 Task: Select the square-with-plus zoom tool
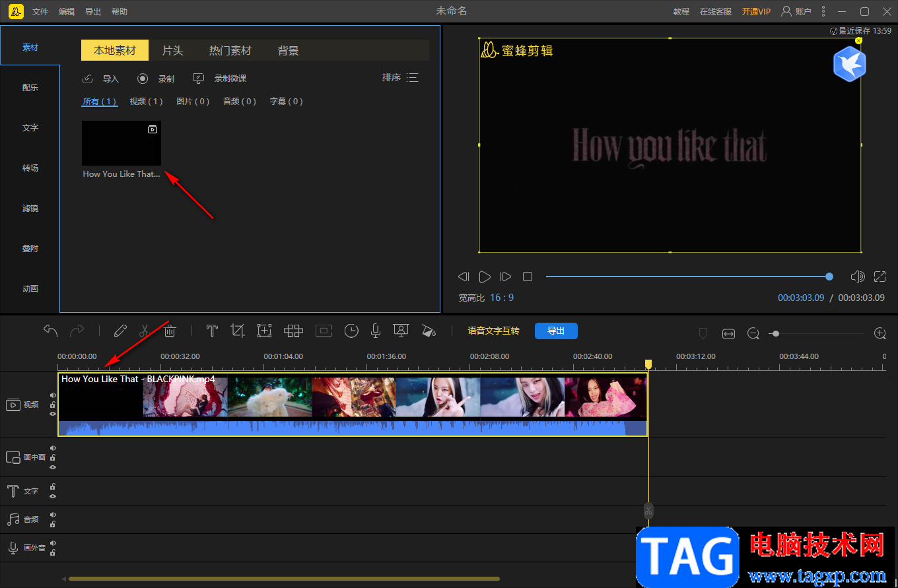coord(265,331)
